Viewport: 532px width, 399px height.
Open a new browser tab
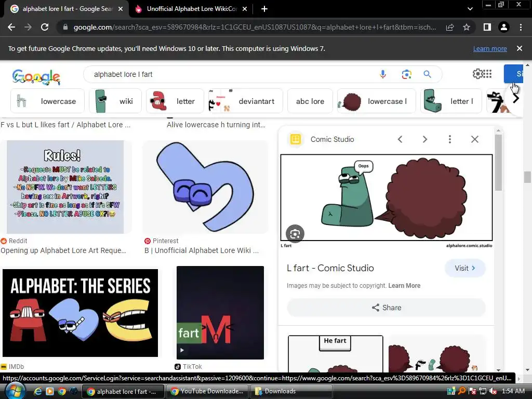point(264,9)
